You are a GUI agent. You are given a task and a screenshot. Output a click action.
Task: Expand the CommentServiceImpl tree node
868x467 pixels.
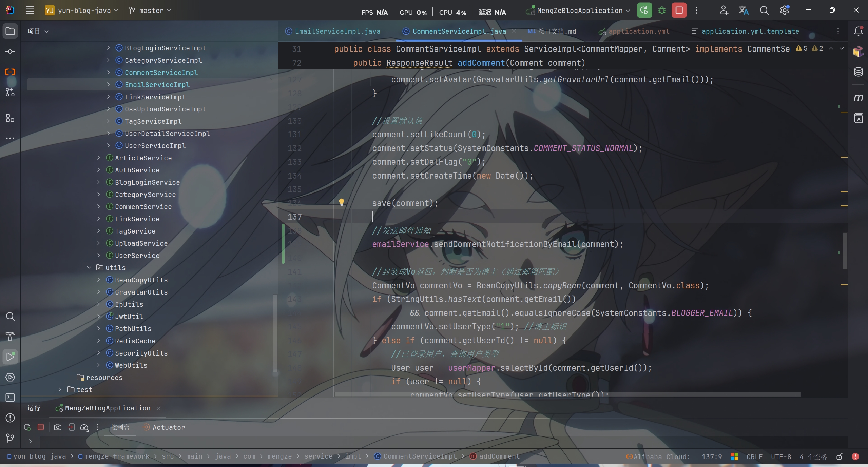pos(109,73)
